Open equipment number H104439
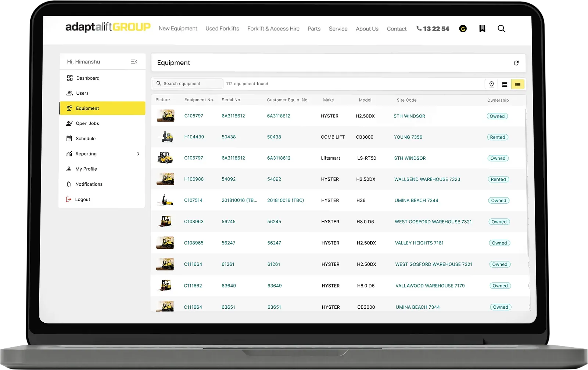Screen dimensions: 588x370 194,137
